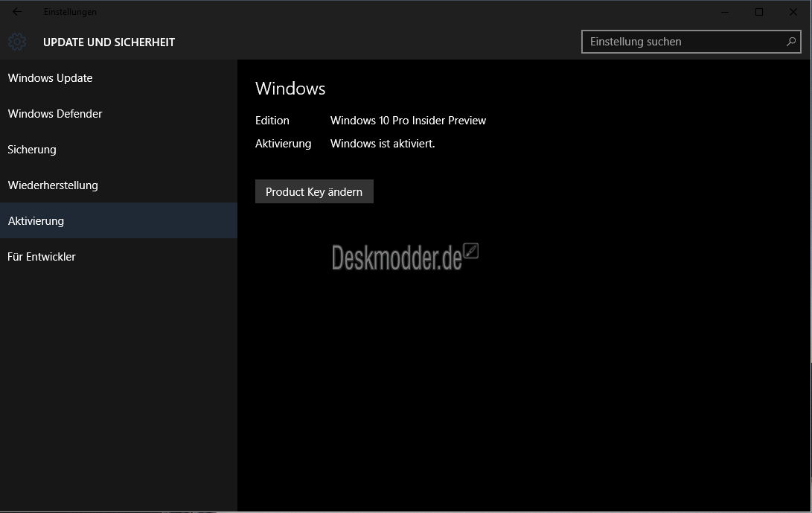The height and width of the screenshot is (513, 812).
Task: Focus the Einstellung suchen search field
Action: [x=691, y=42]
